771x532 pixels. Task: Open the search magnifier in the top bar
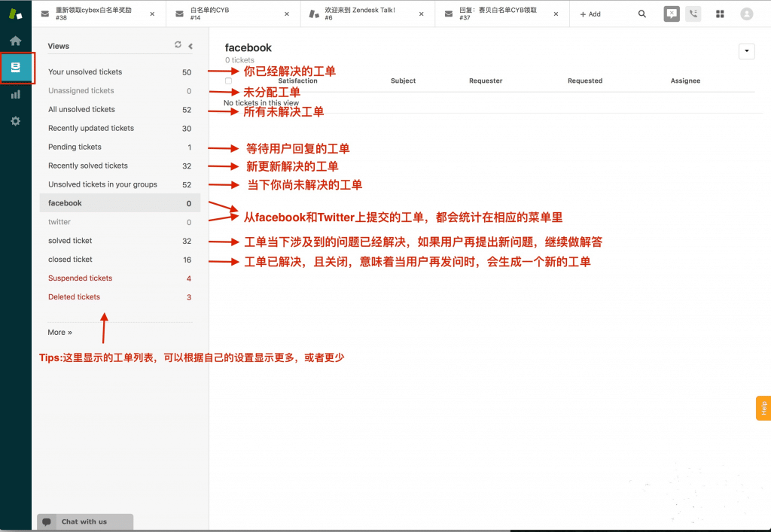click(x=642, y=14)
